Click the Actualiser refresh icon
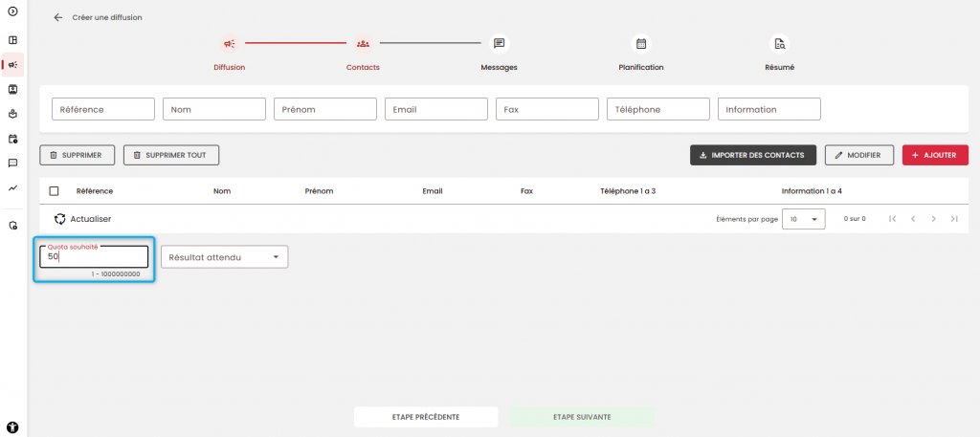980x437 pixels. click(x=60, y=219)
